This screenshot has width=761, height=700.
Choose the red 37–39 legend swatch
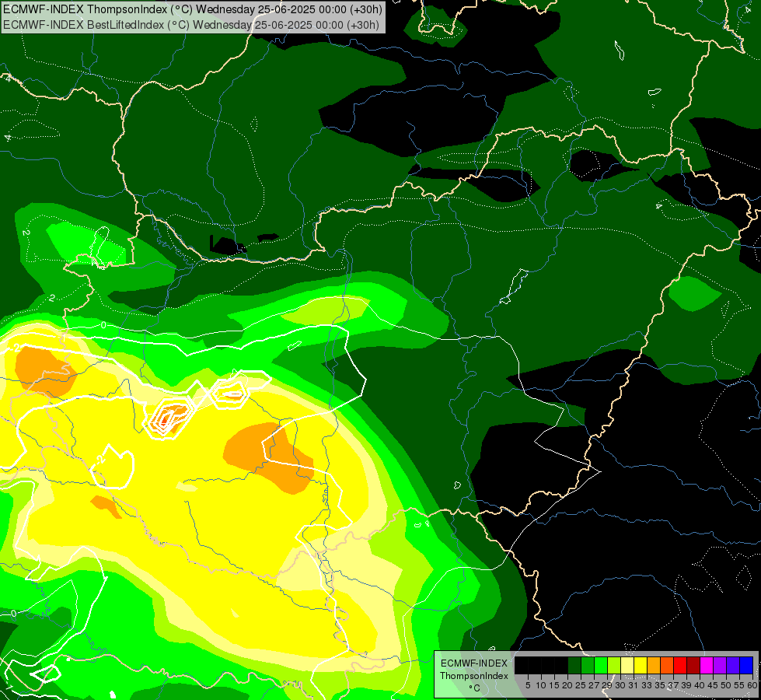[680, 665]
